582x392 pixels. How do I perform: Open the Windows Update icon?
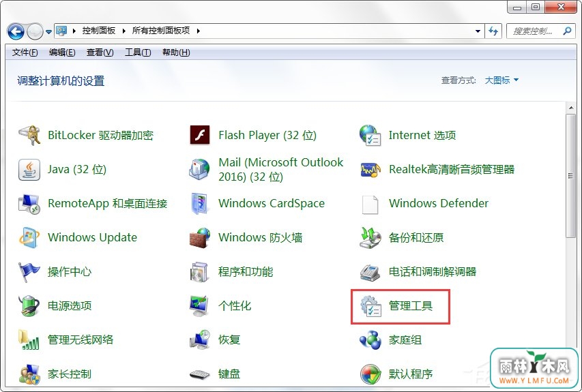29,238
